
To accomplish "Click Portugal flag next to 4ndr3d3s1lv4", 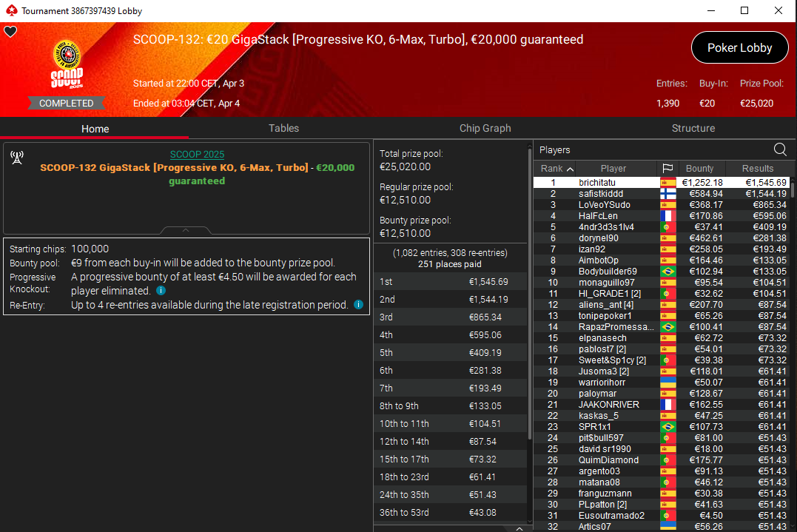I will pos(667,227).
